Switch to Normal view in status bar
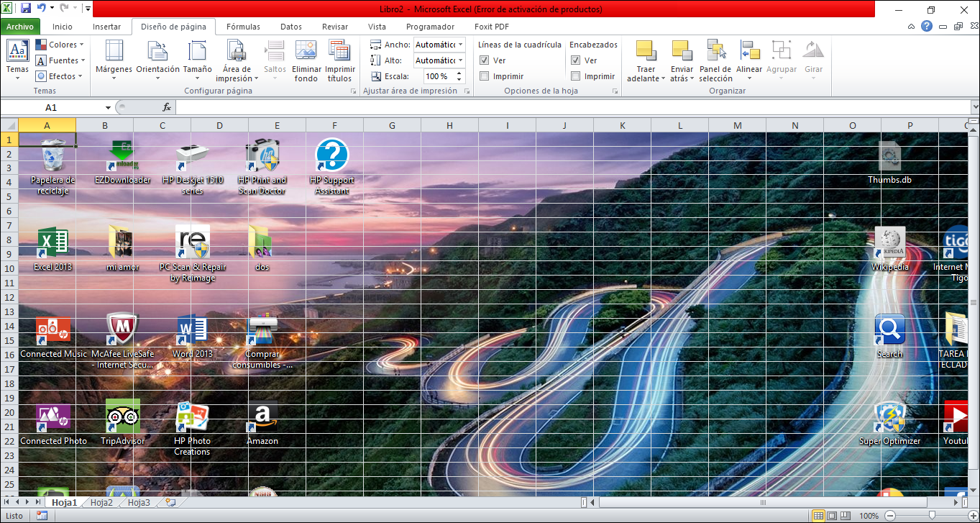Screen dimensions: 980x523 pyautogui.click(x=818, y=516)
